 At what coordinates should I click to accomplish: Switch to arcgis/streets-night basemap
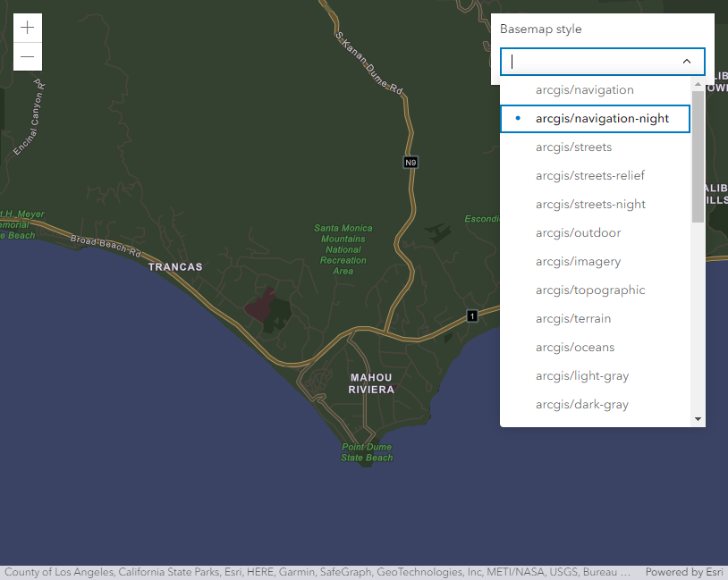coord(590,205)
